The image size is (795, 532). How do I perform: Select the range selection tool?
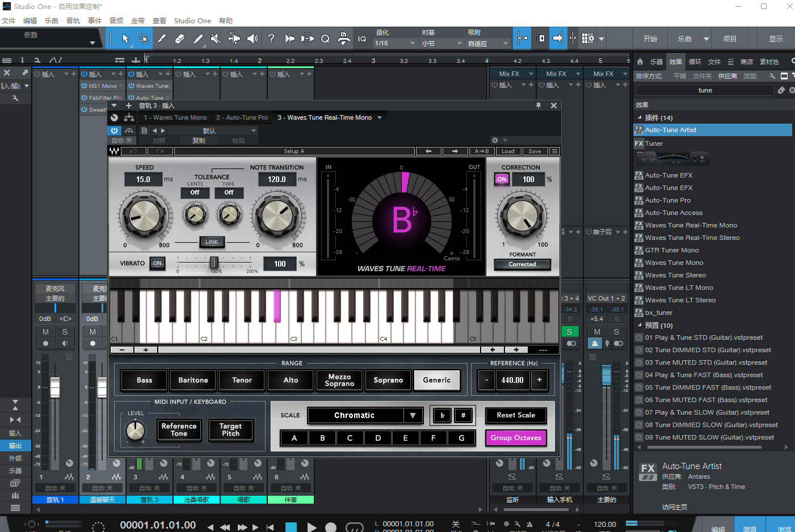[x=144, y=39]
